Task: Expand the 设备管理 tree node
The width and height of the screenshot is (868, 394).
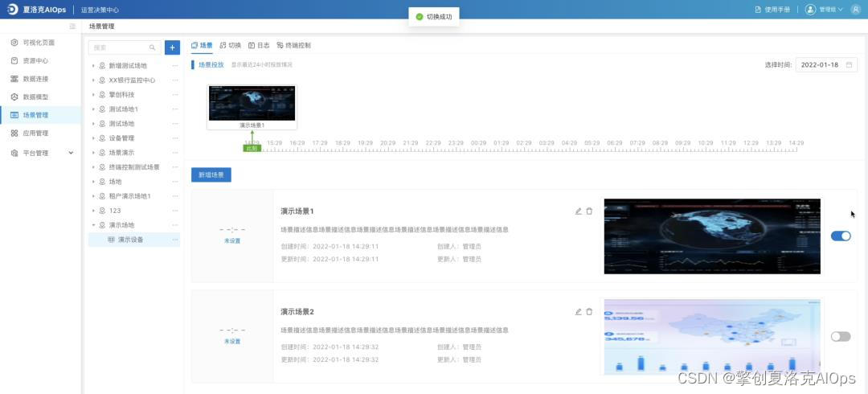Action: [x=93, y=138]
